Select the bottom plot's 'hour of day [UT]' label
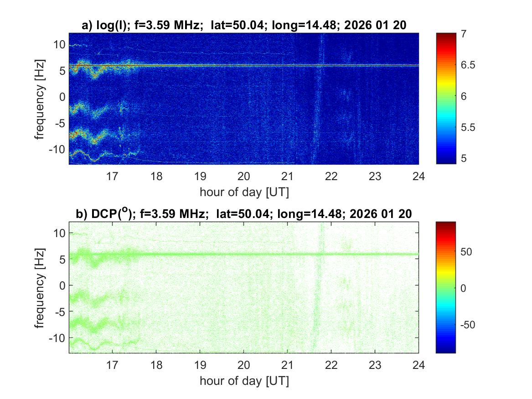Screen dimensions: 532x399 pyautogui.click(x=244, y=380)
